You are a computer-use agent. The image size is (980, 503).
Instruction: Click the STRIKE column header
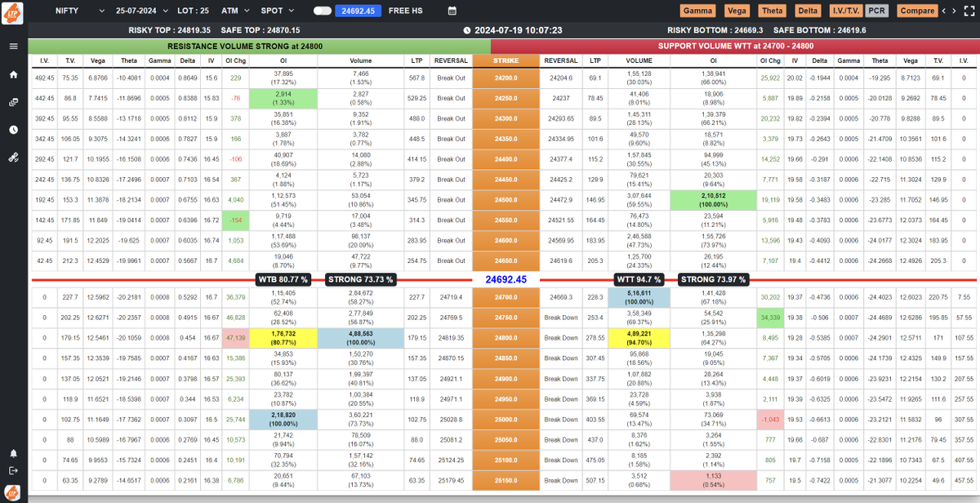pos(506,60)
